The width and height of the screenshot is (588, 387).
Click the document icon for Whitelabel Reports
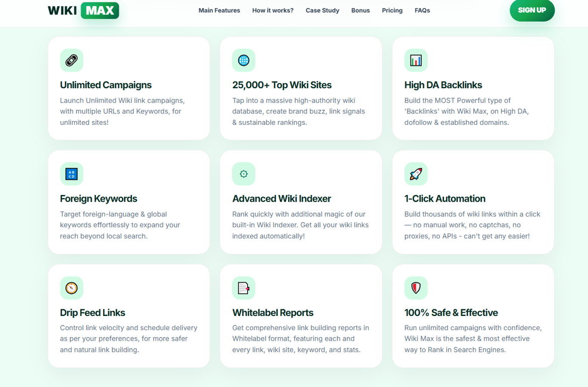click(x=244, y=288)
